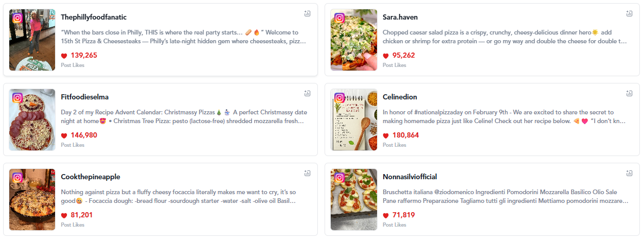Click stats icon on Fitfoodieselma card

point(307,93)
